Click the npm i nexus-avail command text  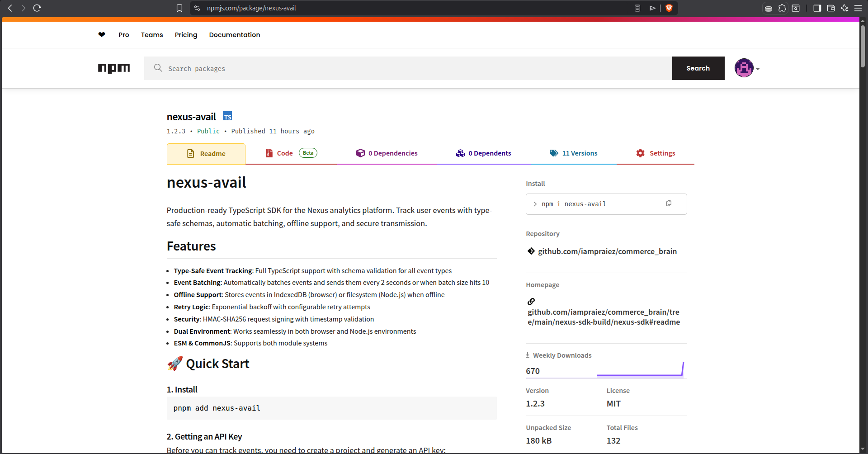(x=574, y=204)
